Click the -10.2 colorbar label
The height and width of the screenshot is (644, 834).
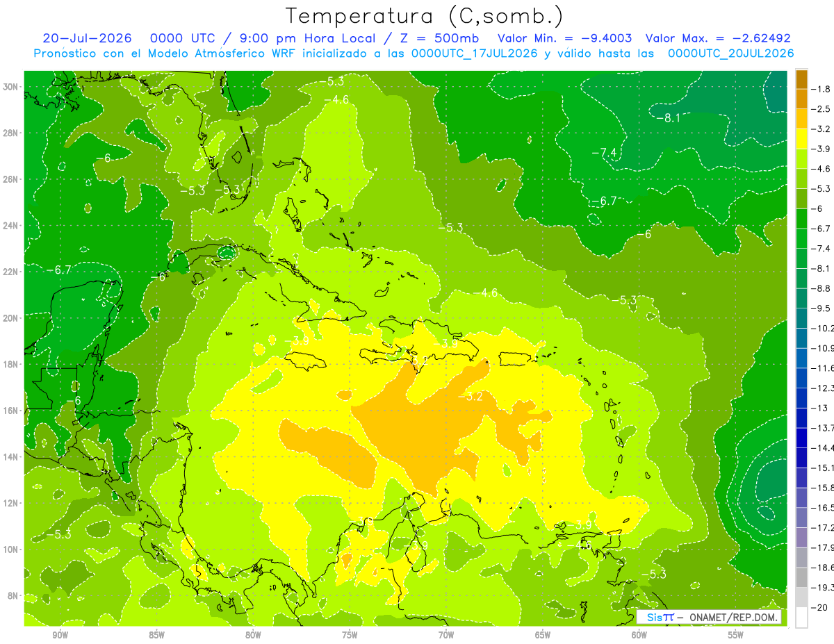click(823, 329)
